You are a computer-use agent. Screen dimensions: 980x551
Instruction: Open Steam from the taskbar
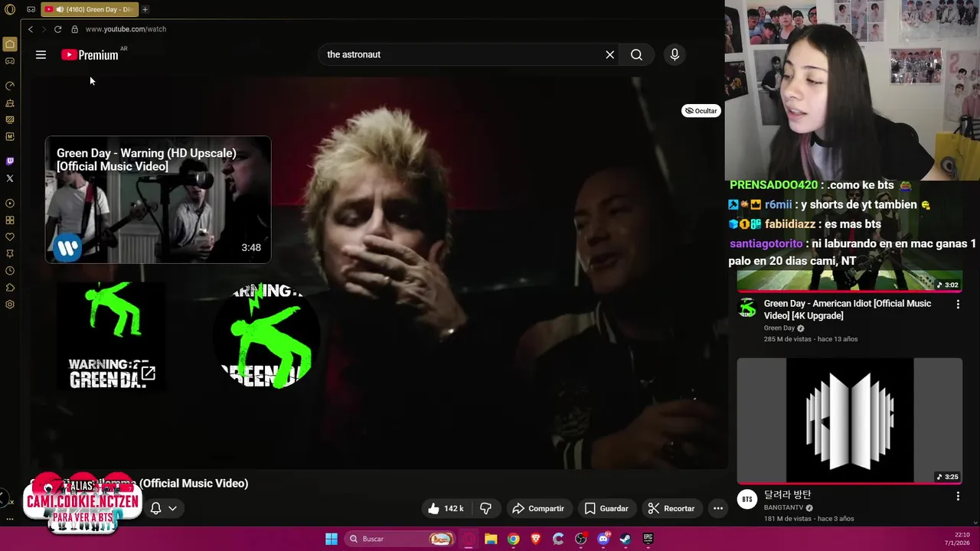click(626, 539)
